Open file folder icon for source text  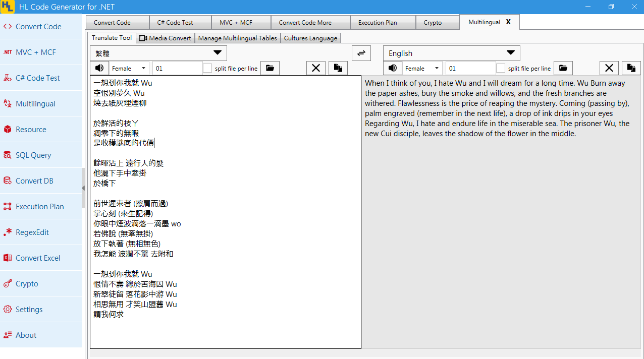270,68
